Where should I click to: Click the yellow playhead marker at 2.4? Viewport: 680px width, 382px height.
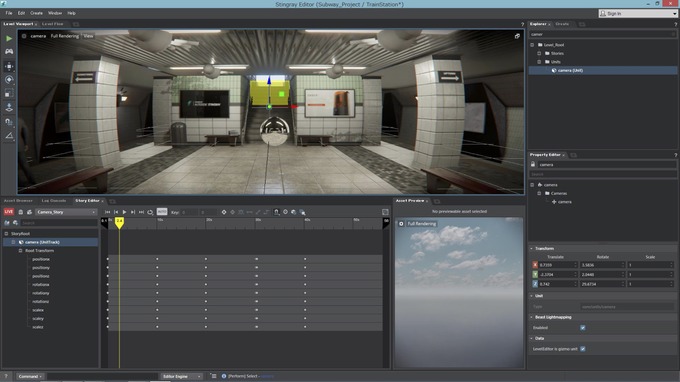point(119,223)
